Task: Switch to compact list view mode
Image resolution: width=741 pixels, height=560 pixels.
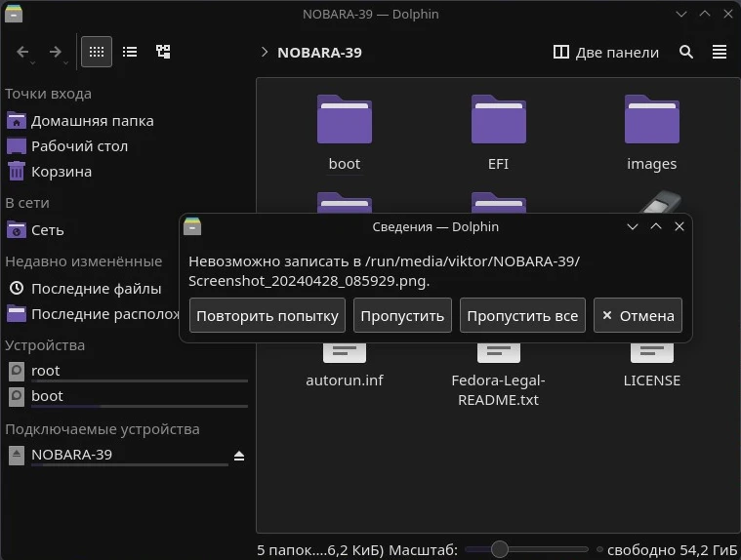Action: click(130, 52)
